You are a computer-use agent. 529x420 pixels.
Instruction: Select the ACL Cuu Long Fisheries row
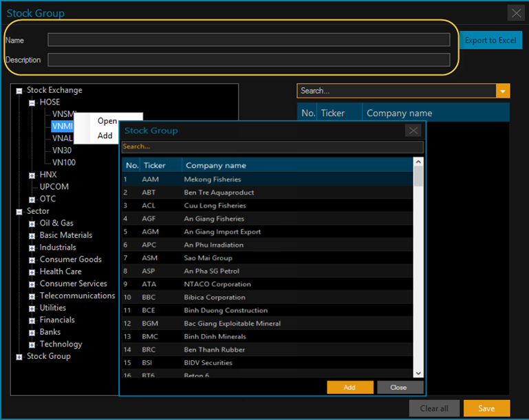pyautogui.click(x=267, y=206)
